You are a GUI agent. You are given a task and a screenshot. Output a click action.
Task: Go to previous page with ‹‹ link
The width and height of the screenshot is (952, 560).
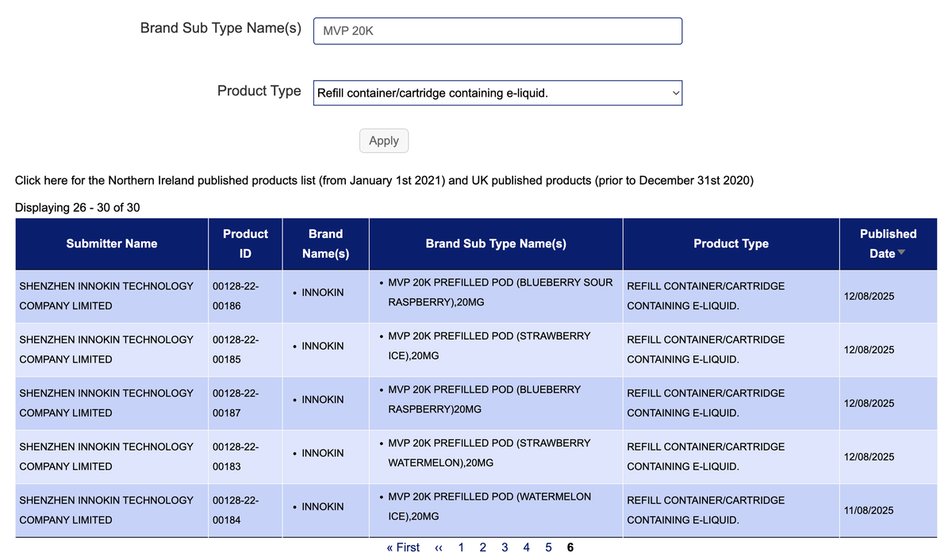pos(439,547)
